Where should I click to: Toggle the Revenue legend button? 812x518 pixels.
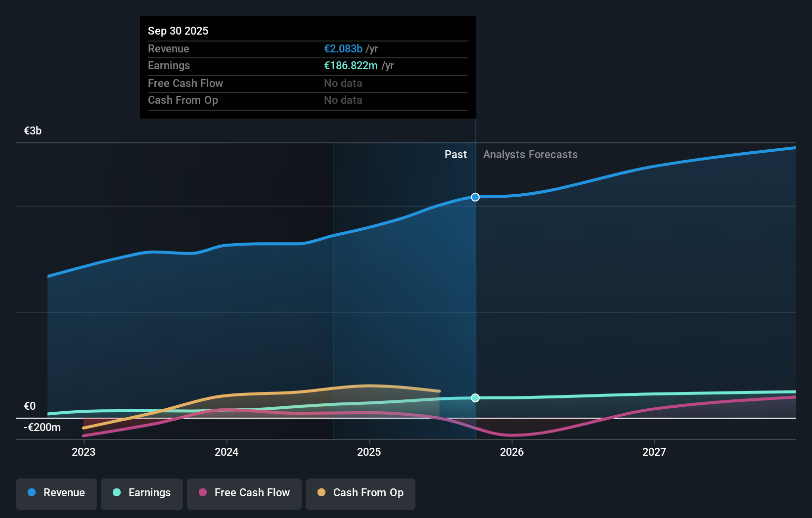pos(56,494)
